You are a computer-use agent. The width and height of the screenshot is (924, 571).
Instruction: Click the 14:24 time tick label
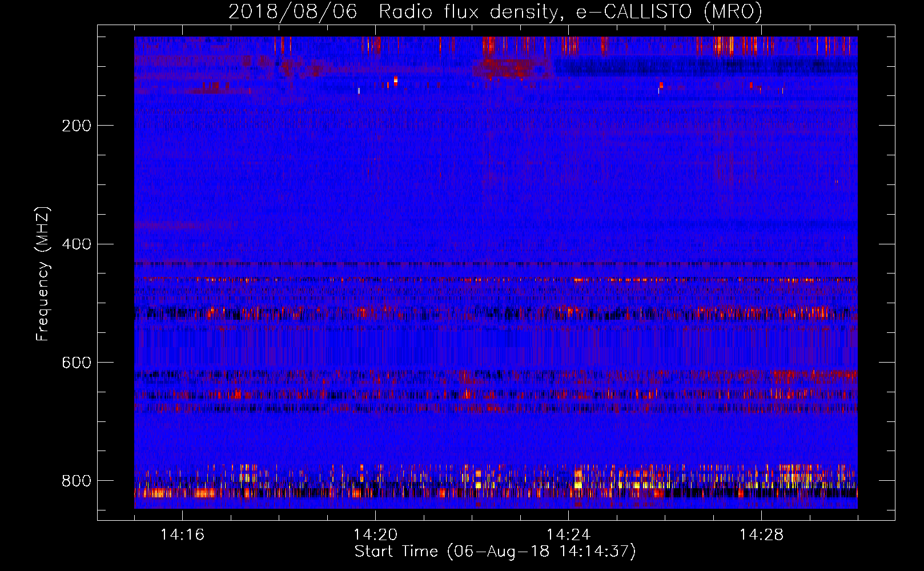tap(568, 534)
